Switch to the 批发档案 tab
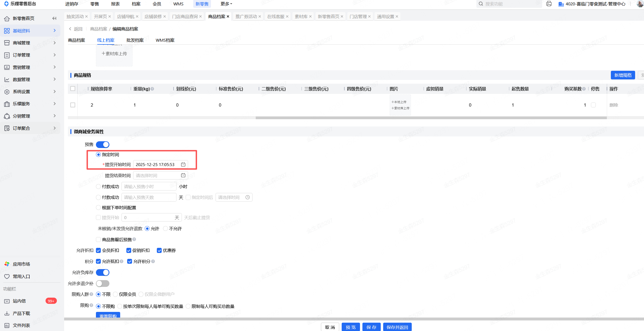The image size is (644, 331). coord(135,40)
